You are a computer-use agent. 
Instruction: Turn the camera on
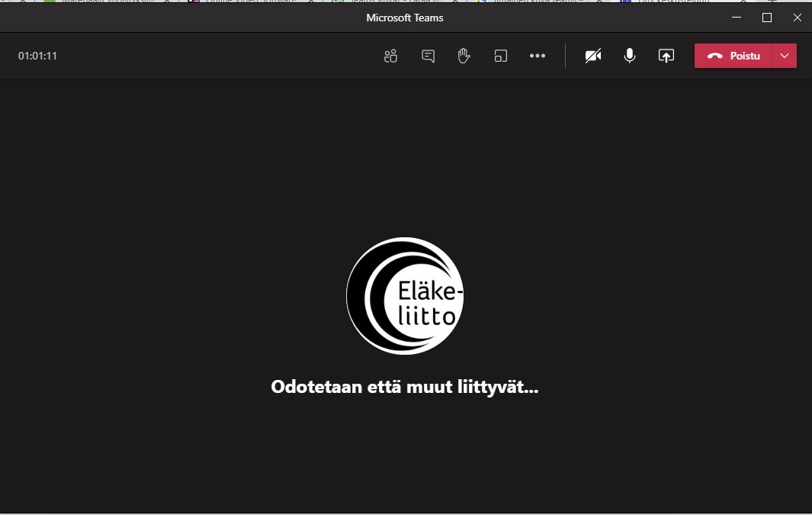[593, 56]
